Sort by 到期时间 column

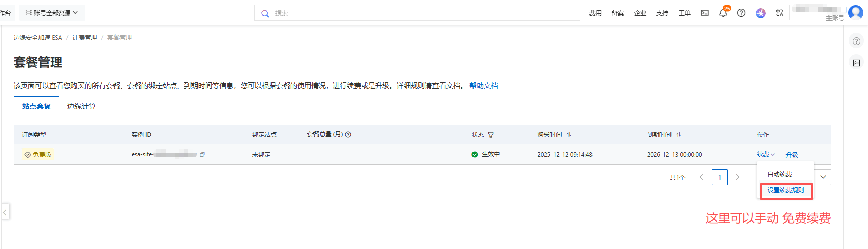(x=679, y=135)
